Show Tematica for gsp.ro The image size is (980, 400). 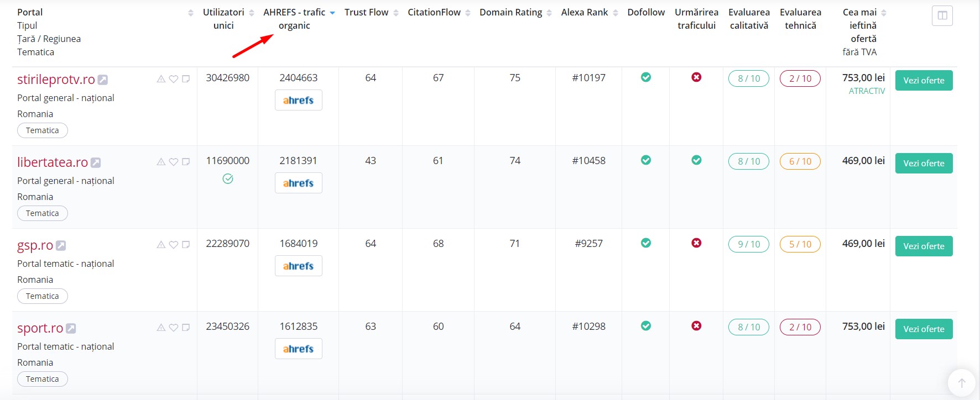43,296
